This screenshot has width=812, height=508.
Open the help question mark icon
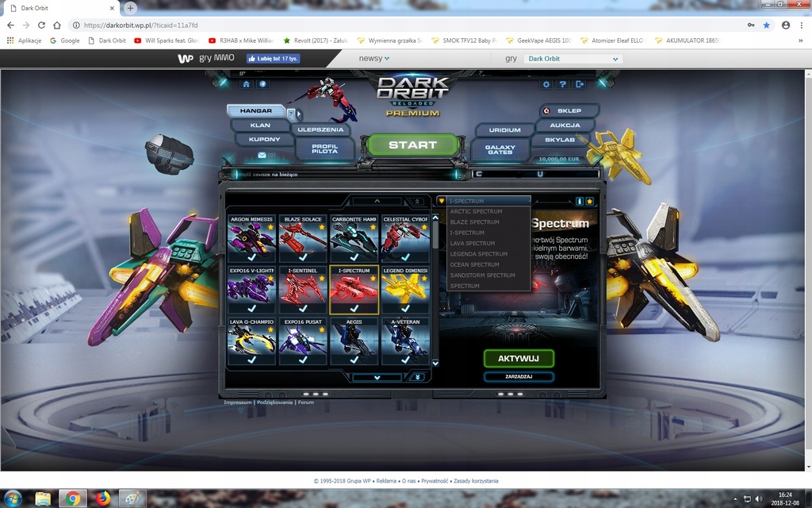point(563,84)
